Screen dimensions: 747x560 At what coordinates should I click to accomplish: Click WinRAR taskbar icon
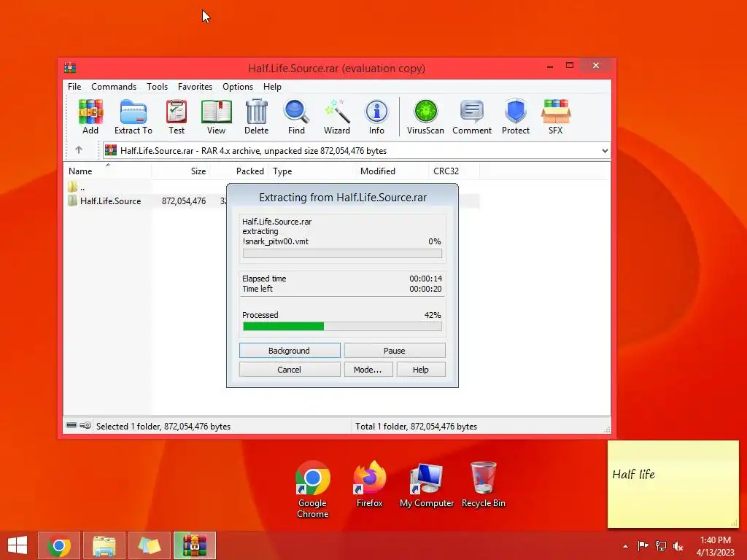[194, 545]
